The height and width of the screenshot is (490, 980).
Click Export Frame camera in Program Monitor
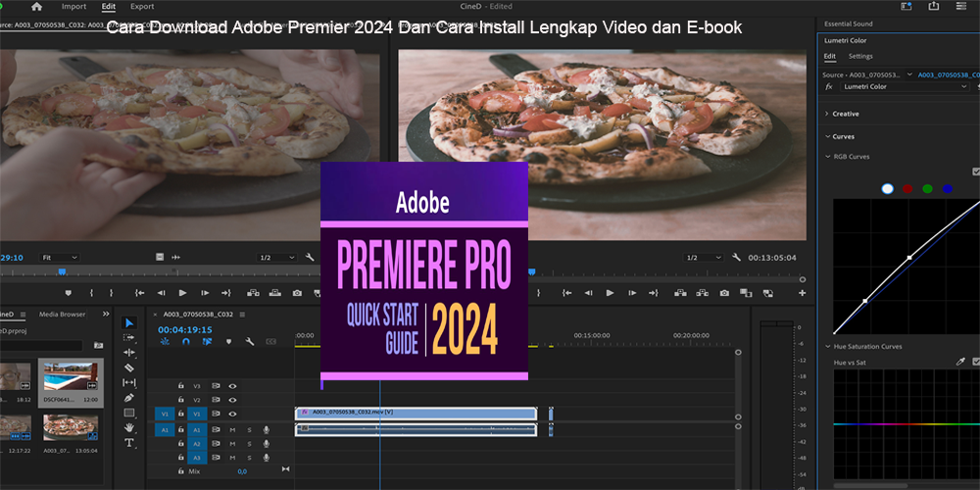coord(724,292)
